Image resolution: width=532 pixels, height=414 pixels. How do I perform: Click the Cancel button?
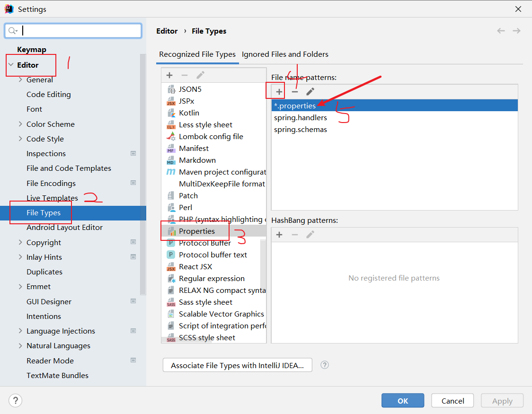coord(452,401)
